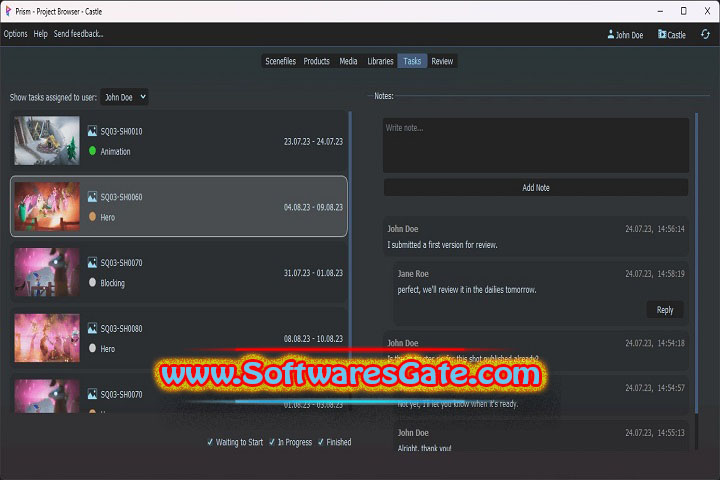Viewport: 720px width, 480px height.
Task: Click Reply on Jane Roe's note
Action: 664,310
